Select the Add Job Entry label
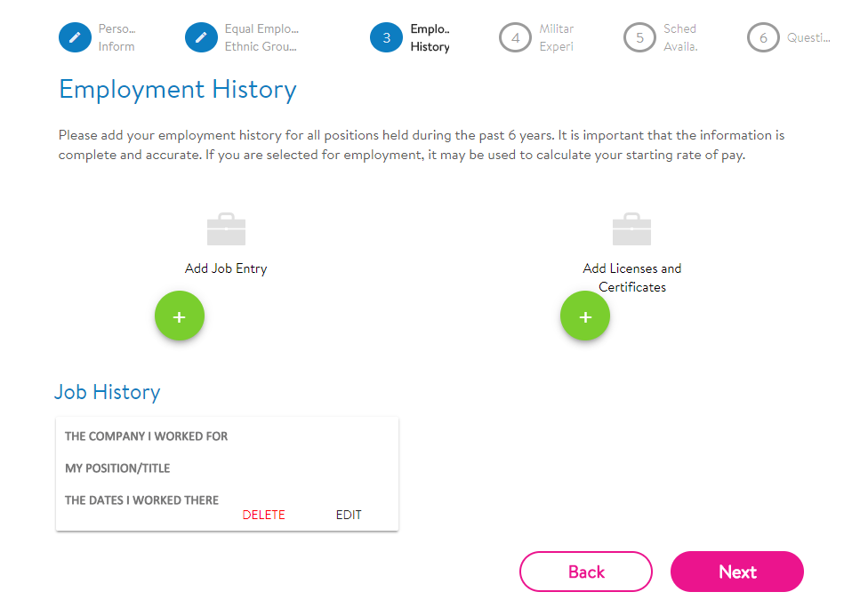 [x=226, y=268]
